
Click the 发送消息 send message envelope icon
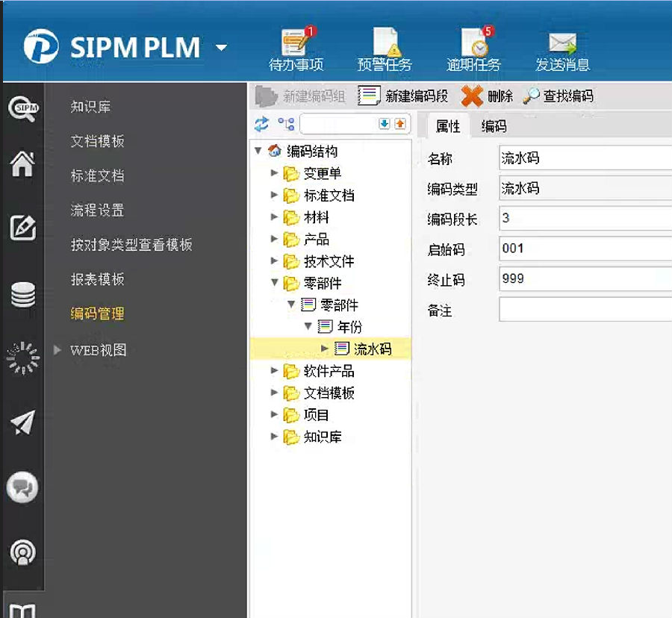[x=562, y=45]
